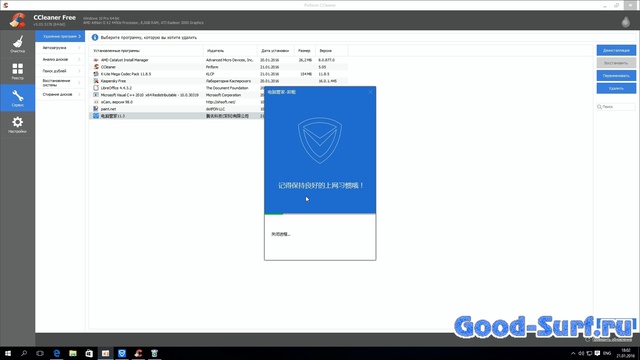Open system tray overflow arrow
This screenshot has width=640, height=360.
(573, 353)
